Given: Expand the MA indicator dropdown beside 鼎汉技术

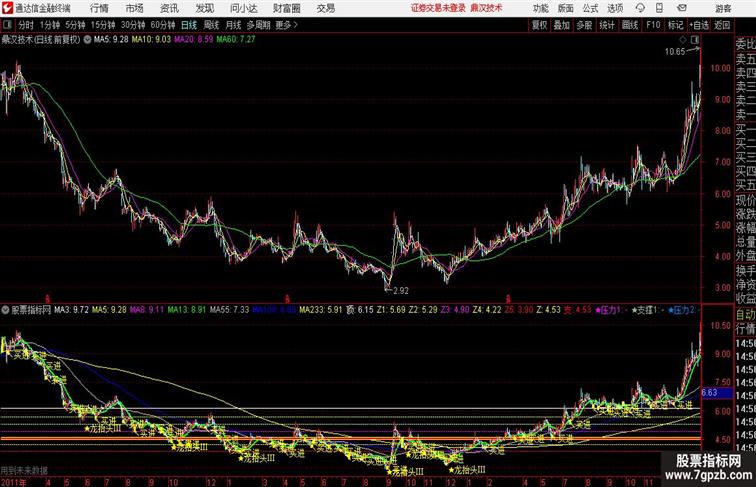Looking at the screenshot, I should coord(87,40).
